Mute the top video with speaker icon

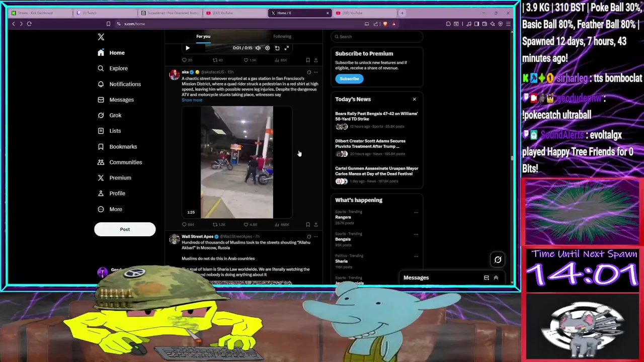tap(258, 48)
